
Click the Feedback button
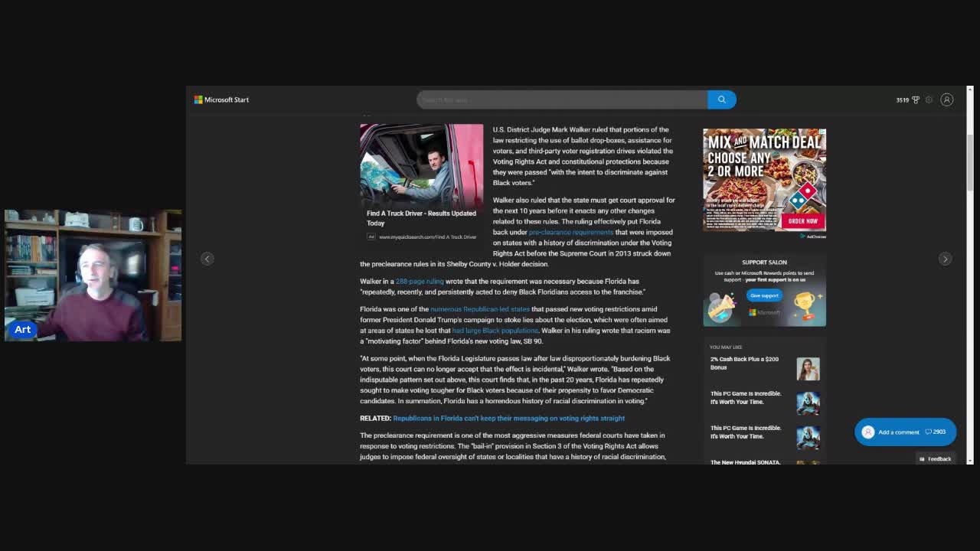936,458
